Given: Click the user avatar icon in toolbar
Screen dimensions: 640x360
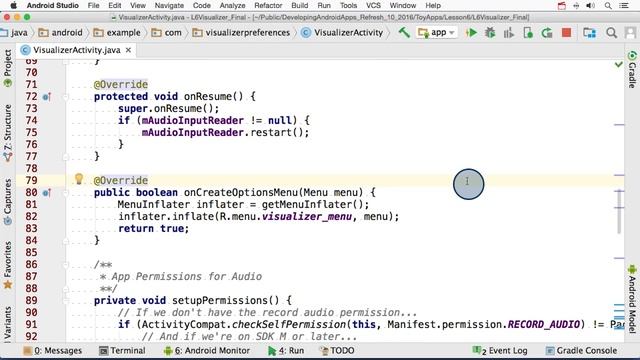Looking at the screenshot, I should pyautogui.click(x=630, y=33).
